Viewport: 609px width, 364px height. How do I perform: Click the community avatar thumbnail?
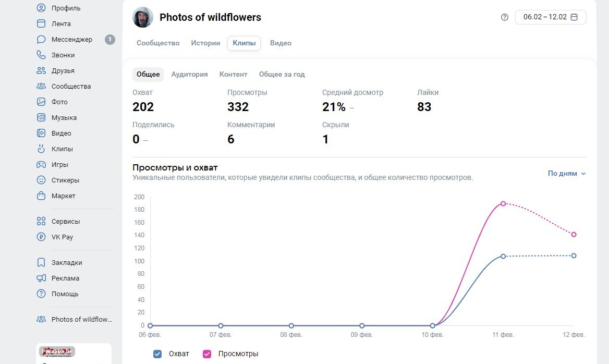tap(143, 17)
